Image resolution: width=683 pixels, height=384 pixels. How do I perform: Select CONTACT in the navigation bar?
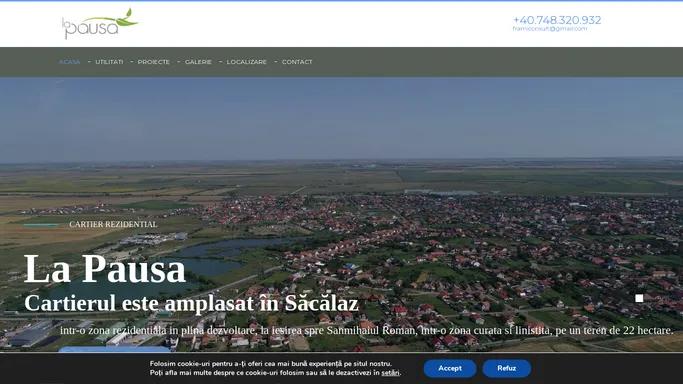click(297, 62)
